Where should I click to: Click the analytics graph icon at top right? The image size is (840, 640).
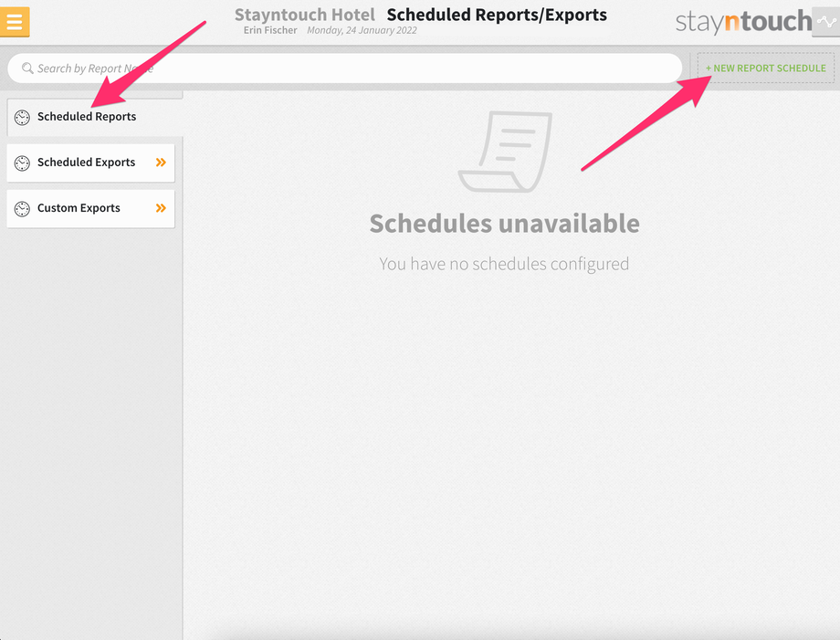(826, 22)
